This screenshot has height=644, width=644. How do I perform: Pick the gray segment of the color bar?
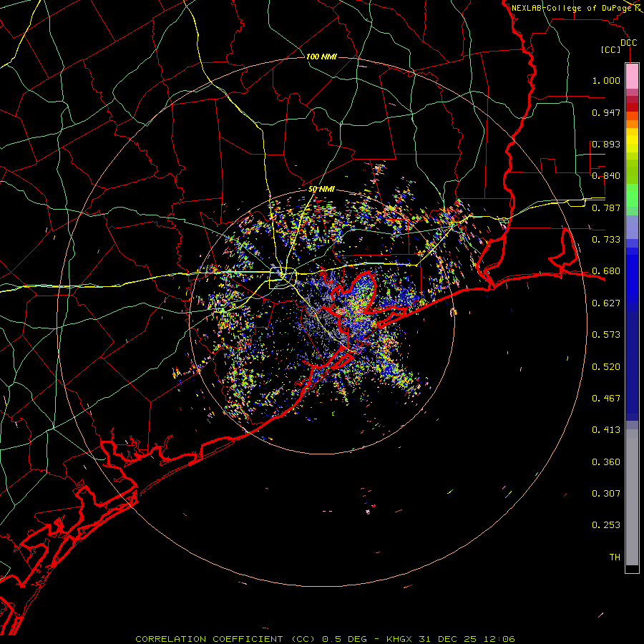(x=632, y=497)
